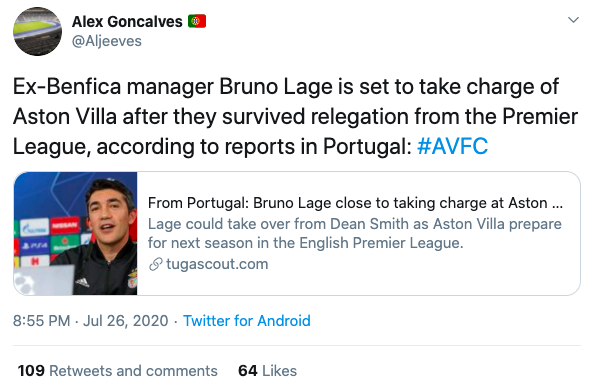Open the Twitter for Android source link
The image size is (596, 391).
pos(247,321)
